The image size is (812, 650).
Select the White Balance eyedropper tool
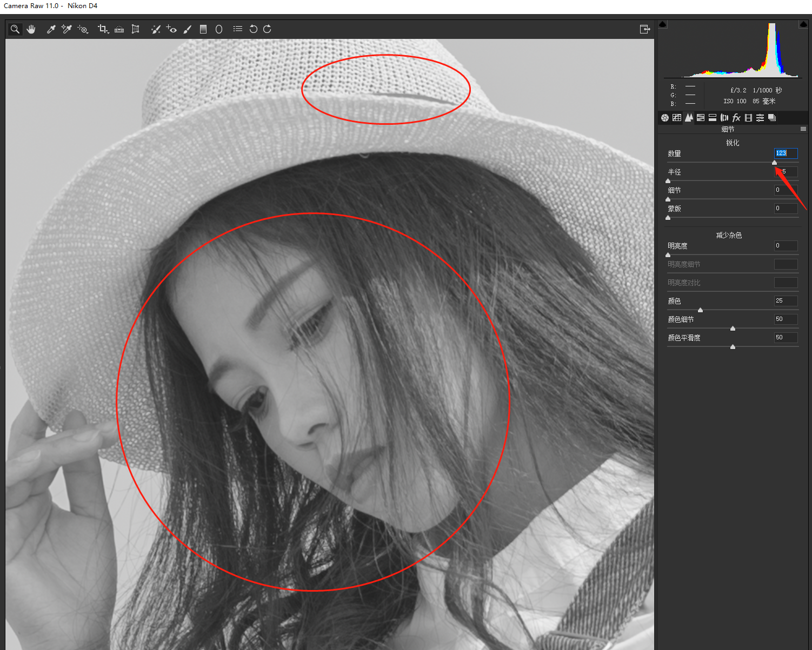tap(51, 29)
